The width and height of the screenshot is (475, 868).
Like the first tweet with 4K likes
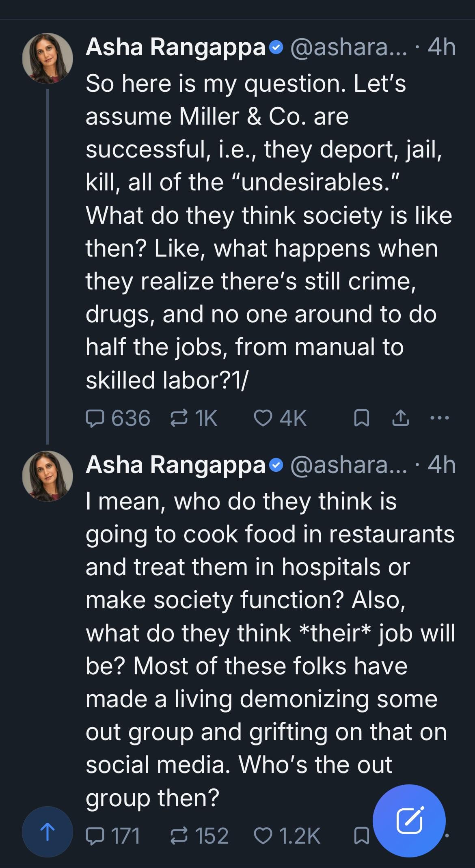(263, 418)
